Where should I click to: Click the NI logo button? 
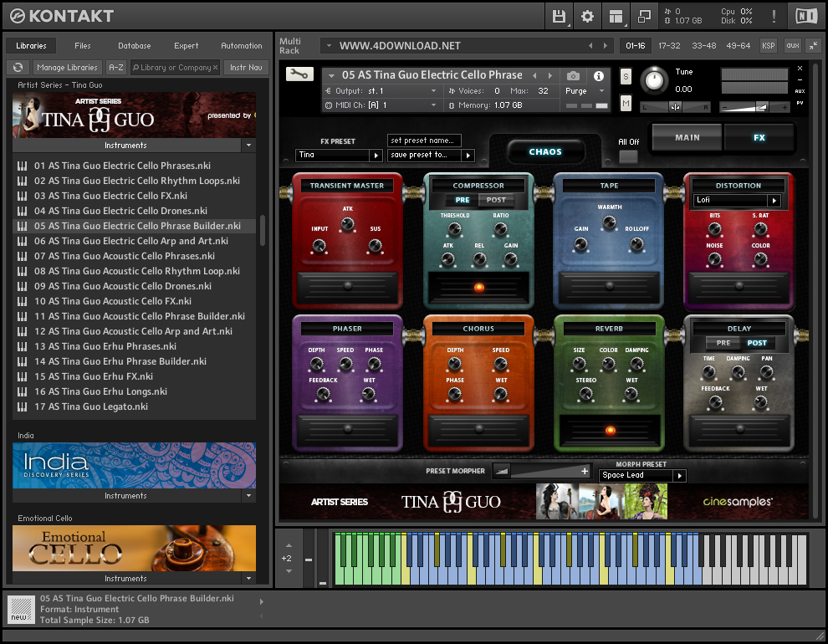coord(806,17)
